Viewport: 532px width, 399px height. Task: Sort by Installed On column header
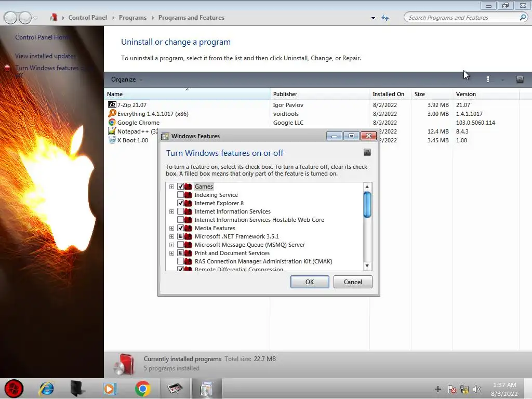coord(391,94)
